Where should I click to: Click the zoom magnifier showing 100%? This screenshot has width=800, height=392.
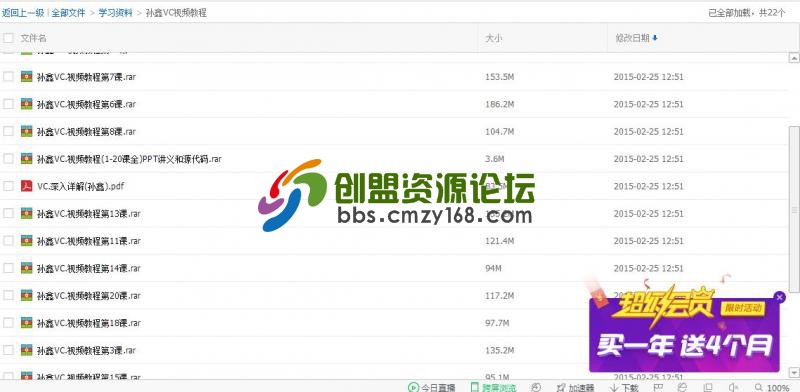coord(772,387)
